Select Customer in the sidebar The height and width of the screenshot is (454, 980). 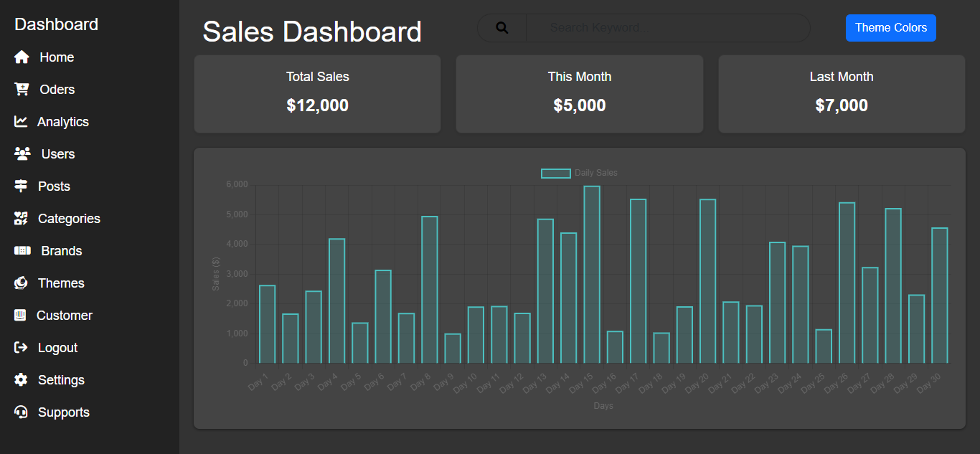64,316
